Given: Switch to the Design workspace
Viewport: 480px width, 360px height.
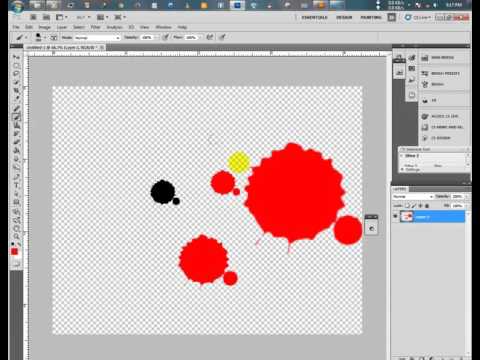Looking at the screenshot, I should click(x=344, y=17).
